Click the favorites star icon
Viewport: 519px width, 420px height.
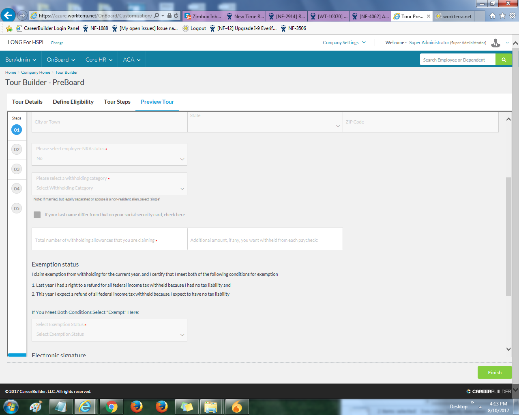coord(502,16)
